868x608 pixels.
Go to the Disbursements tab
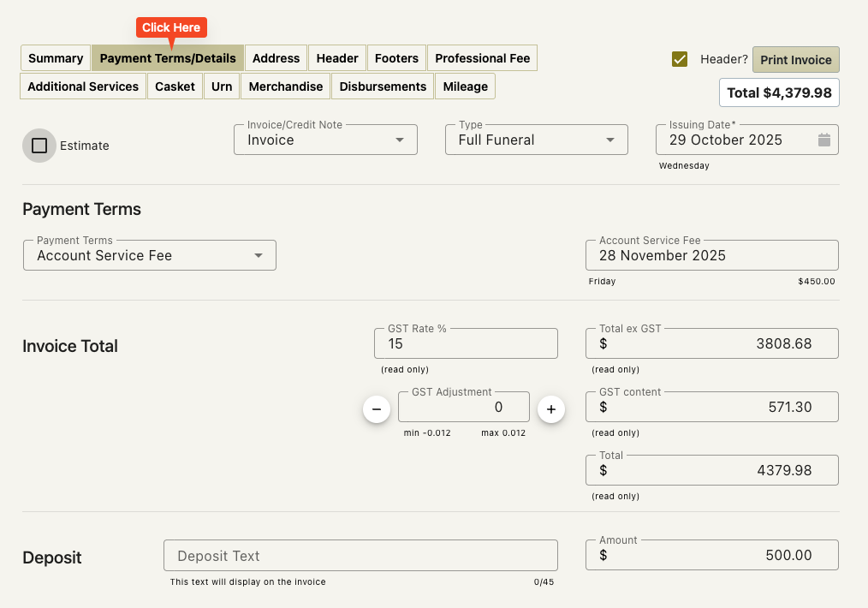[x=383, y=86]
